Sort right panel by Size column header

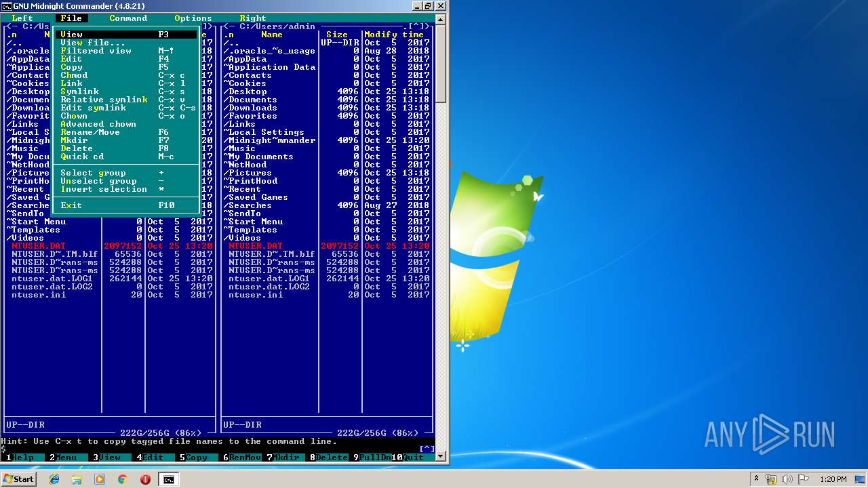point(337,35)
